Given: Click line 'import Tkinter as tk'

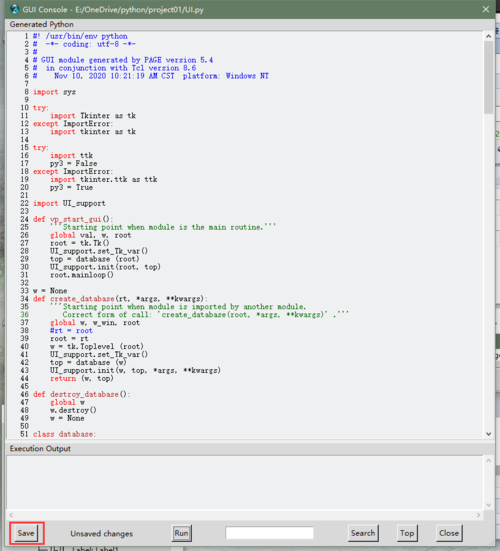Looking at the screenshot, I should 93,116.
